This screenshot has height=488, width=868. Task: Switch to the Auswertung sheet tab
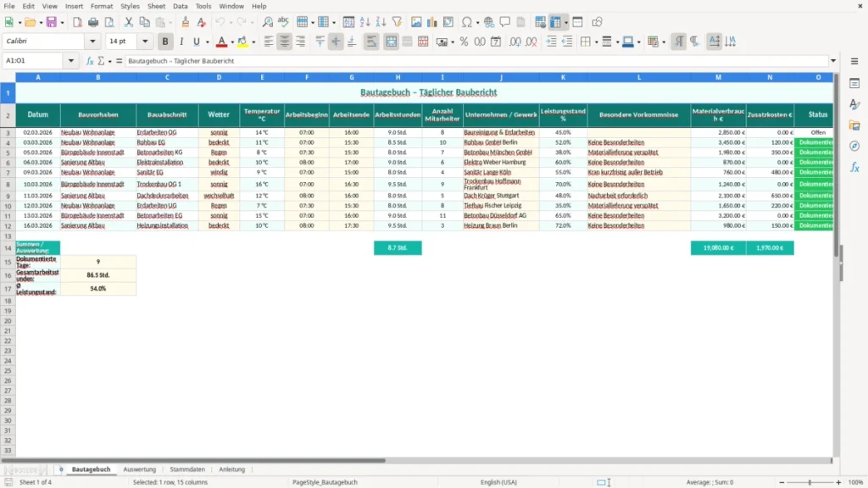pyautogui.click(x=140, y=469)
